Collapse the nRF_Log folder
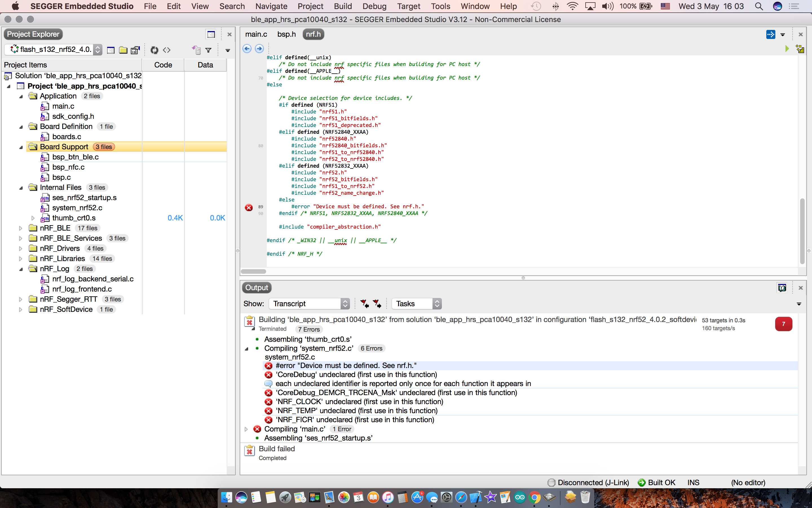Screen dimensions: 812x508 coord(21,269)
